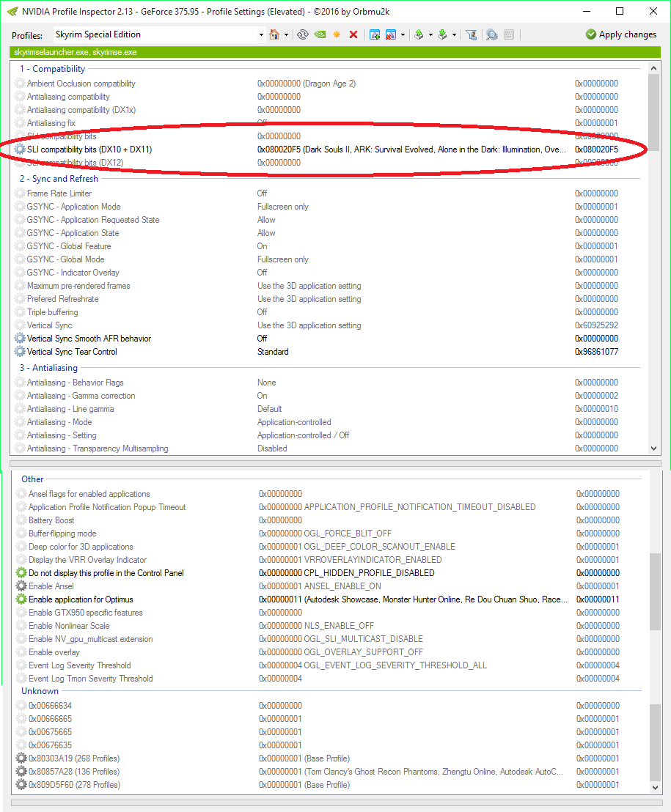Open the import profiles dropdown arrow
This screenshot has height=812, width=671.
pyautogui.click(x=454, y=35)
